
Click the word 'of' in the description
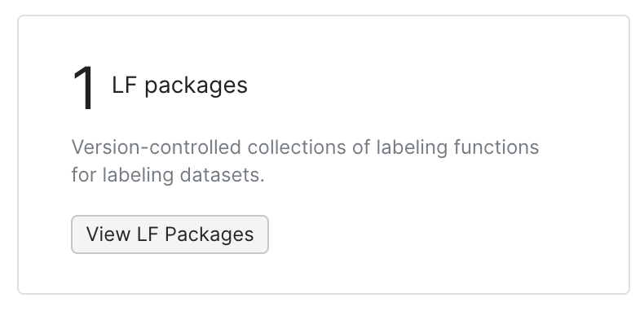tap(361, 147)
